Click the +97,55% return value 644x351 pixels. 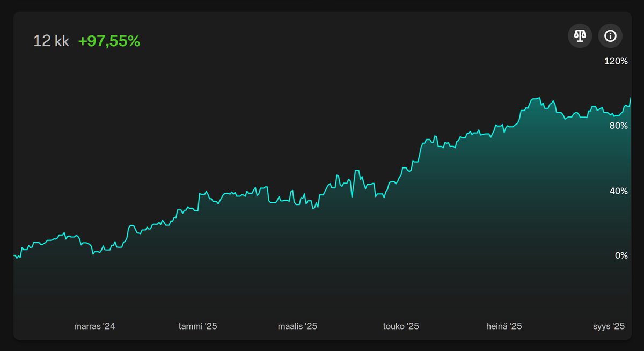point(109,41)
